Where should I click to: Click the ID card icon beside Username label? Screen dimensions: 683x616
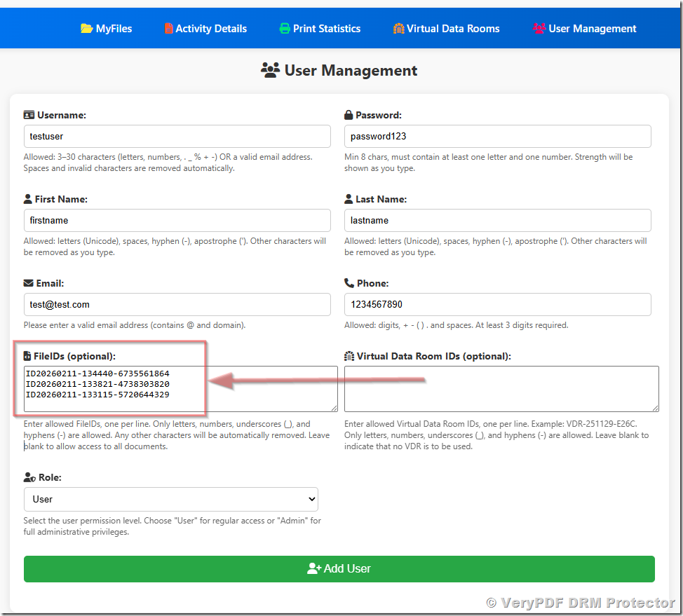tap(30, 114)
